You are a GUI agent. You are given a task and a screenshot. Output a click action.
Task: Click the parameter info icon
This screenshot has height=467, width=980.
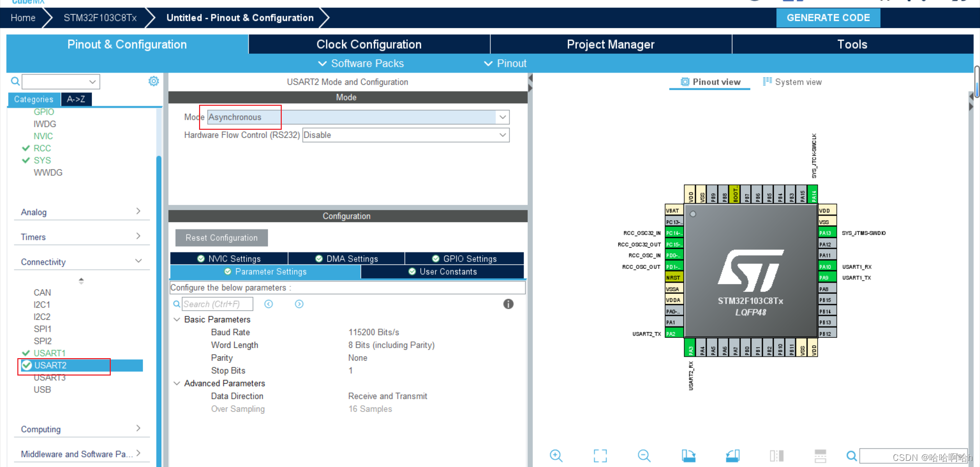508,304
